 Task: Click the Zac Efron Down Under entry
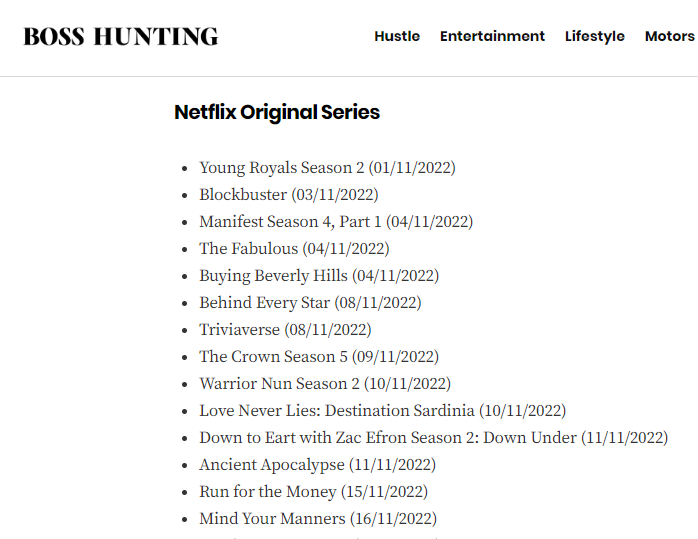(x=433, y=438)
